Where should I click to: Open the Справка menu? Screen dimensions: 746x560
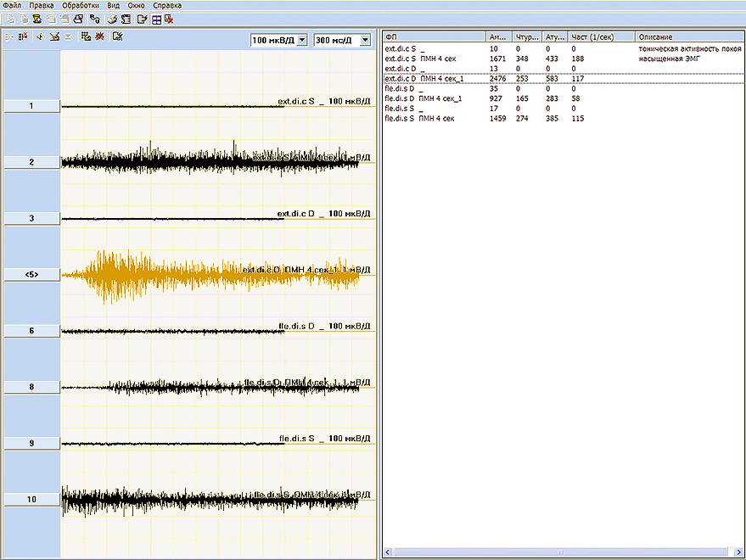point(167,6)
